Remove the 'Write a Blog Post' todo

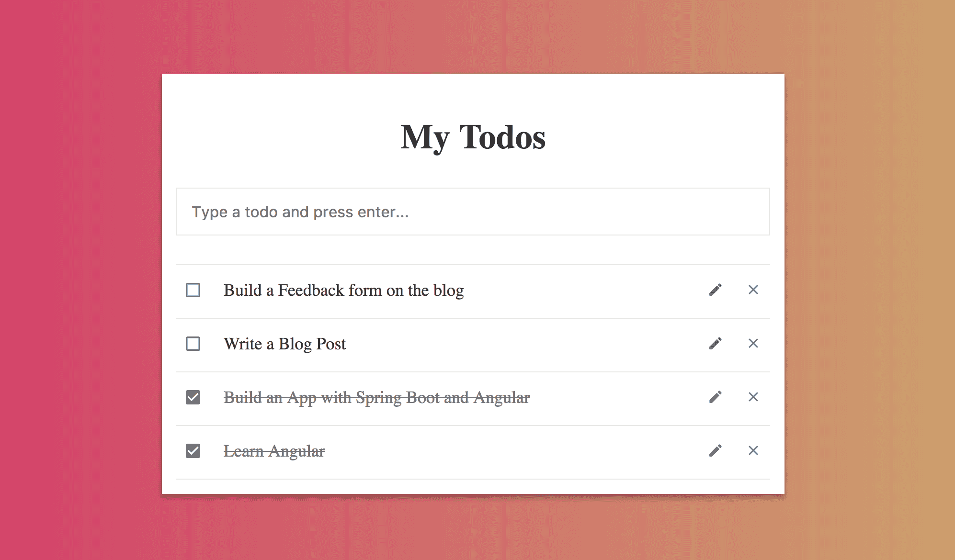click(753, 344)
